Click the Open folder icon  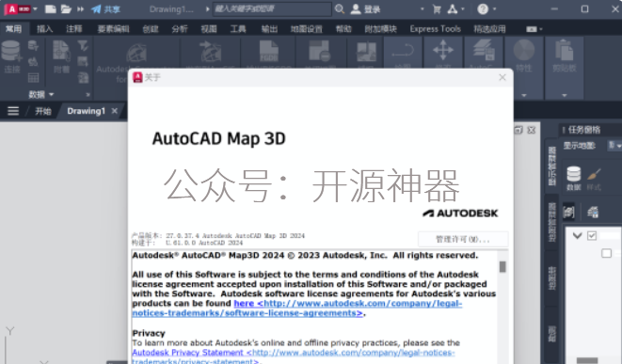(66, 8)
